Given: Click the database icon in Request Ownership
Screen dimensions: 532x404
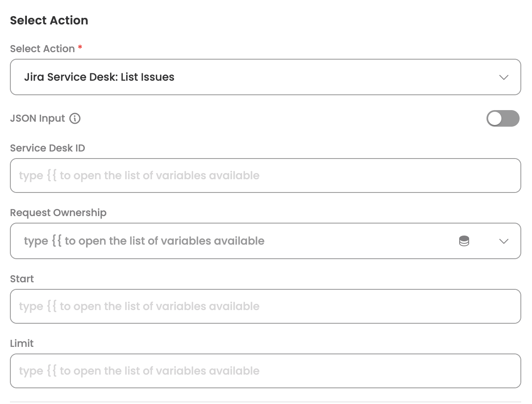Looking at the screenshot, I should click(464, 241).
